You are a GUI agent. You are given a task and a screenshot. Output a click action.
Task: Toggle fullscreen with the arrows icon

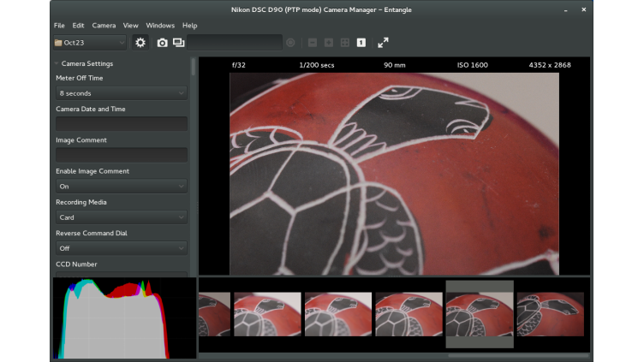click(x=383, y=43)
